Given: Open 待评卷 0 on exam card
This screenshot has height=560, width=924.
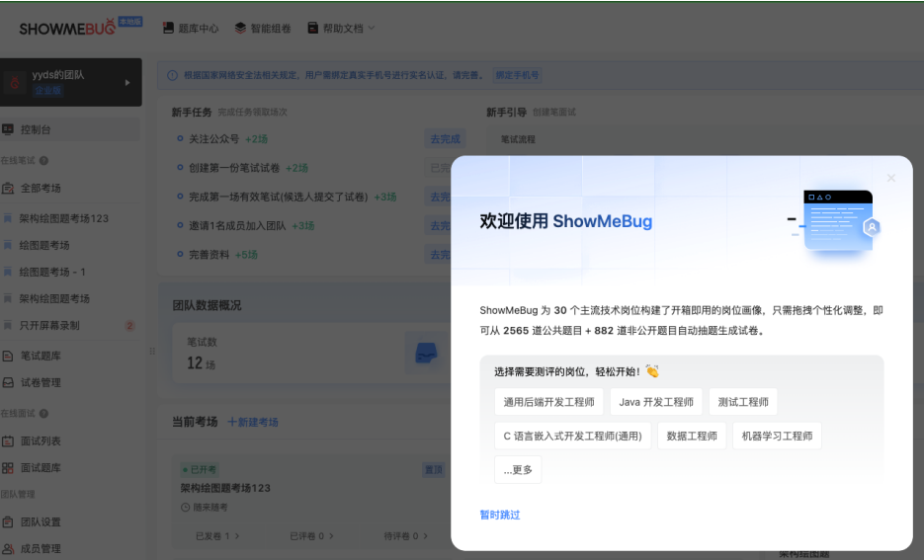Looking at the screenshot, I should pyautogui.click(x=406, y=536).
